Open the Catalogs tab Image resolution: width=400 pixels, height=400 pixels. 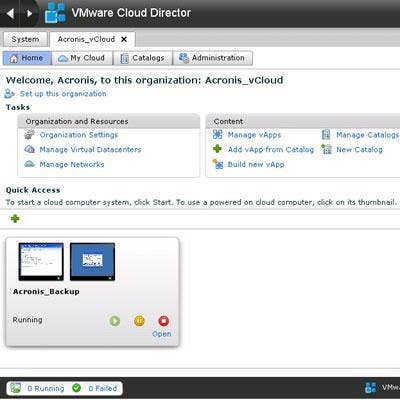[x=143, y=58]
